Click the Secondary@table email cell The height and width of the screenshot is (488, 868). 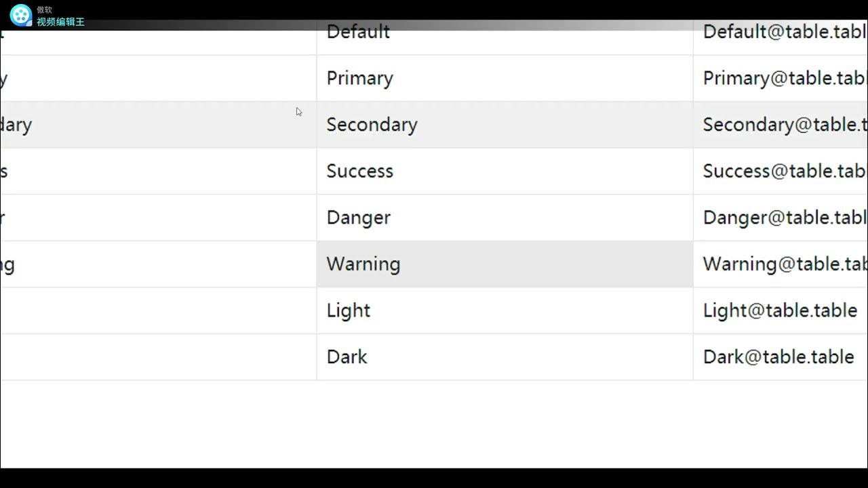[781, 125]
